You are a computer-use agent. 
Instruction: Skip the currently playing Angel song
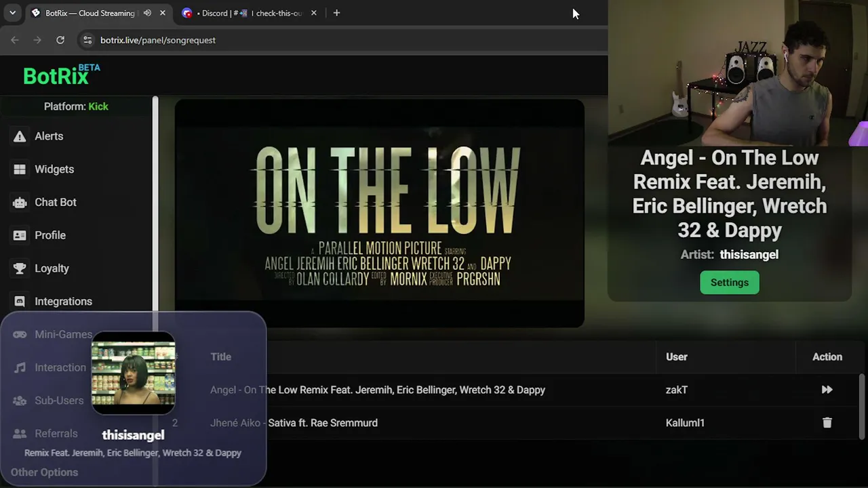click(x=827, y=390)
